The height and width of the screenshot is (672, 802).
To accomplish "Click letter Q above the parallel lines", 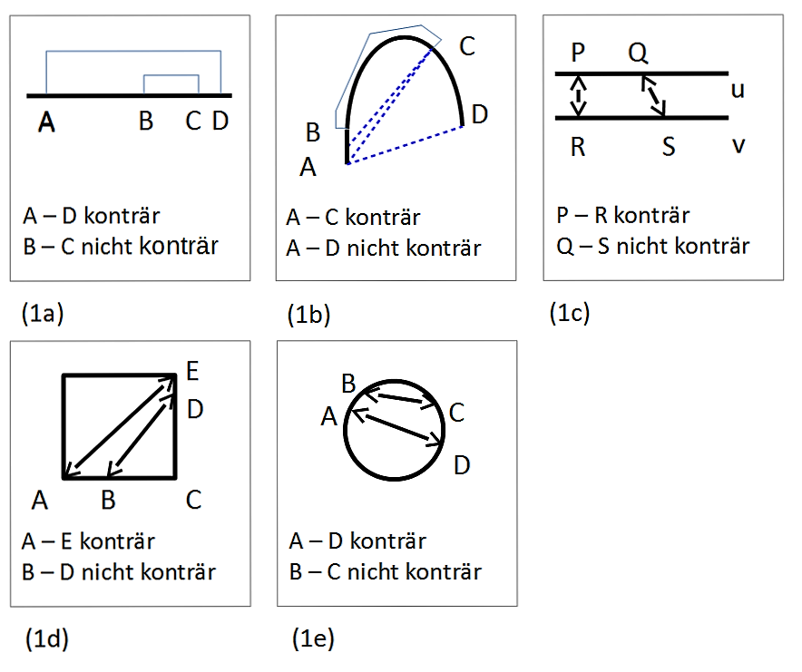I will pos(638,54).
